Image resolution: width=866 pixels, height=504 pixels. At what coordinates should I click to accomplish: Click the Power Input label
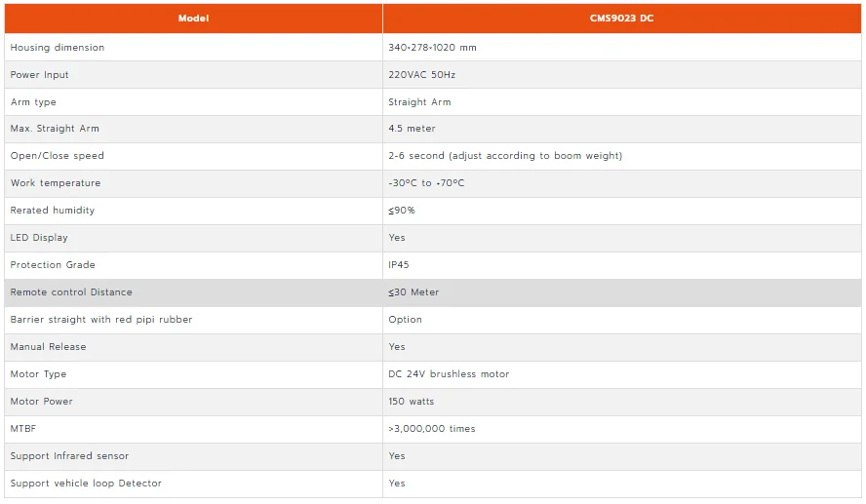tap(39, 74)
